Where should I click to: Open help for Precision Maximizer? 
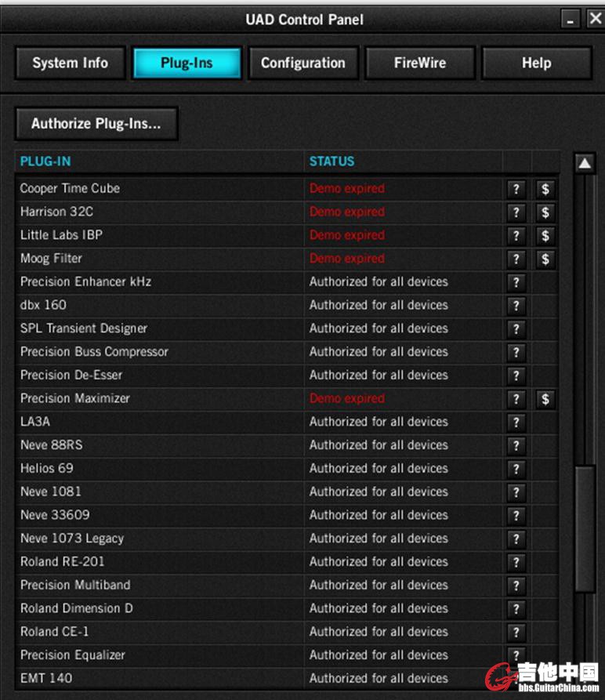coord(516,399)
